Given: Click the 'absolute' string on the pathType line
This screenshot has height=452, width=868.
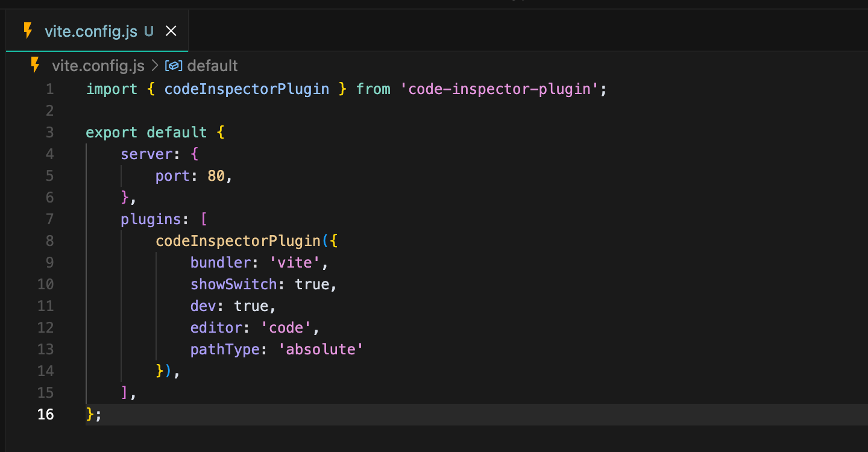Looking at the screenshot, I should click(321, 349).
